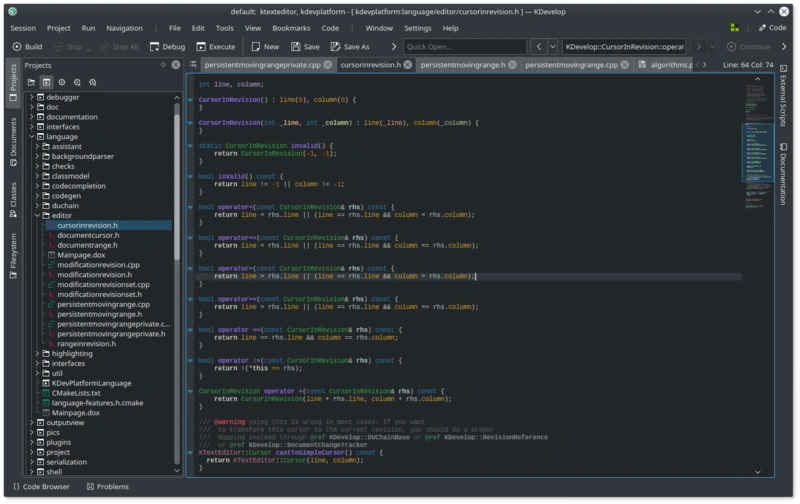Open the Code Browser tool view
Viewport: 800px width, 504px height.
(x=40, y=487)
